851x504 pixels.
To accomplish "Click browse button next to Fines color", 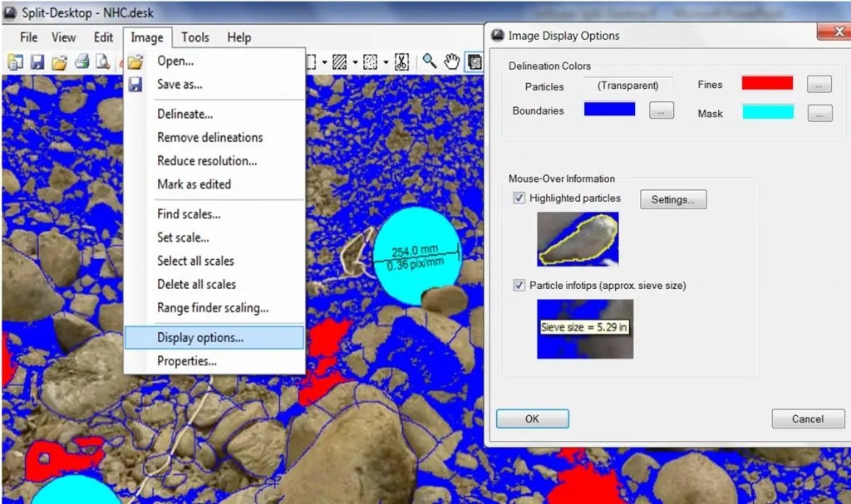I will click(819, 85).
